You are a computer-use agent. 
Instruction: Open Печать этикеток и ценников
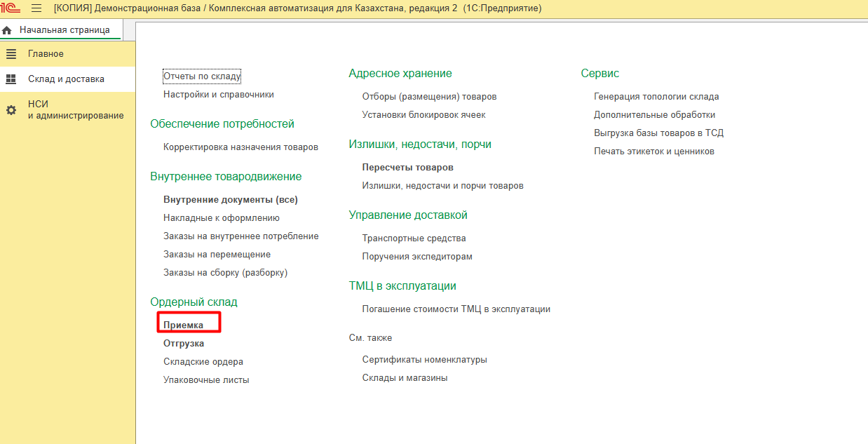(x=654, y=152)
